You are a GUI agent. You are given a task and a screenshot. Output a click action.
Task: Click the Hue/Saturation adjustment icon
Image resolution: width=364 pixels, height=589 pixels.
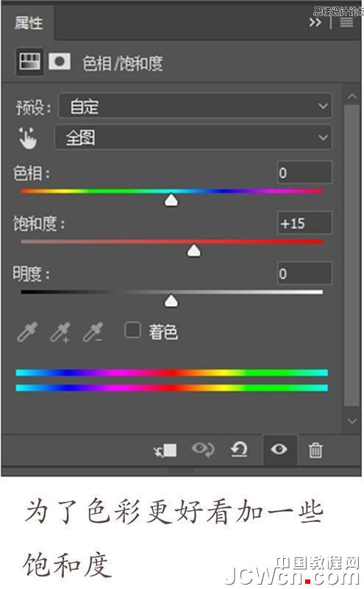point(29,62)
